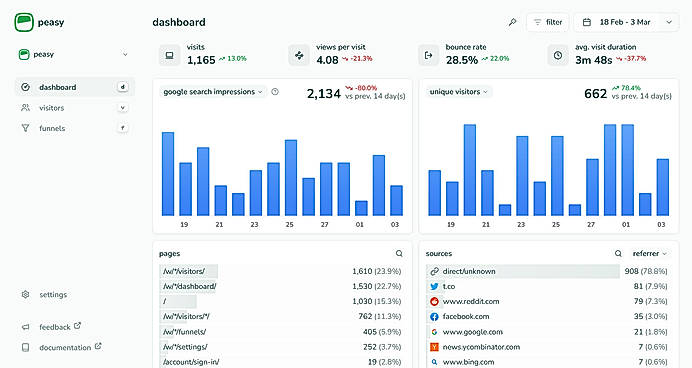
Task: Click the dashboard page title
Action: pos(179,22)
